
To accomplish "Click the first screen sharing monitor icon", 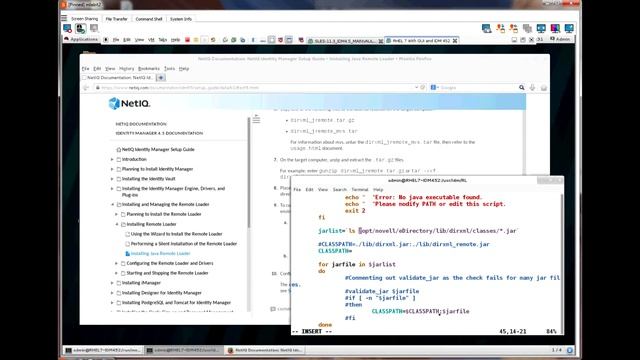I will (67, 28).
